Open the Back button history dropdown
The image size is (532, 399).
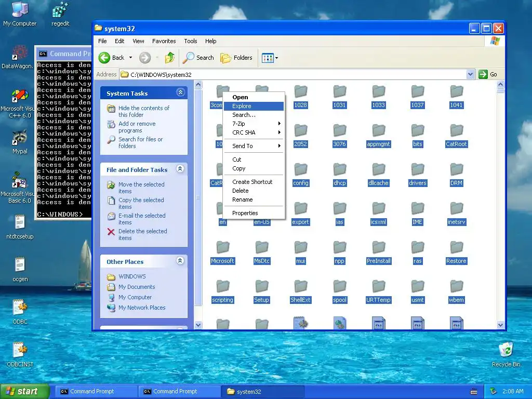tap(130, 58)
